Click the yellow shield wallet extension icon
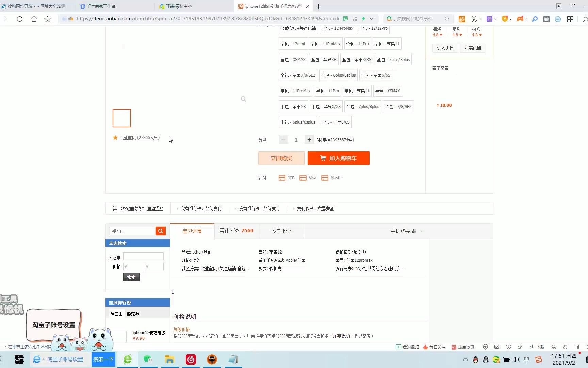 pos(505,19)
